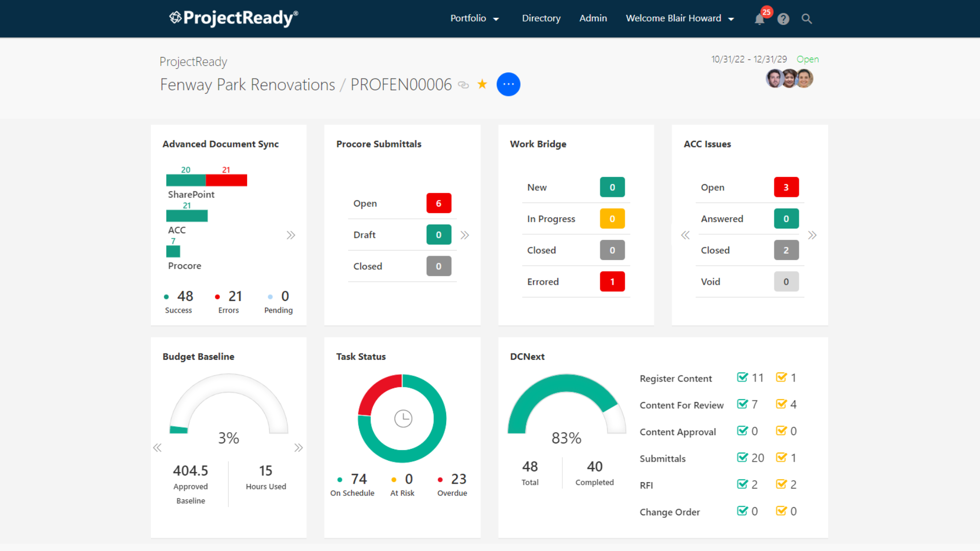Click the red Open count in Procore Submittals
The width and height of the screenshot is (980, 551).
438,203
